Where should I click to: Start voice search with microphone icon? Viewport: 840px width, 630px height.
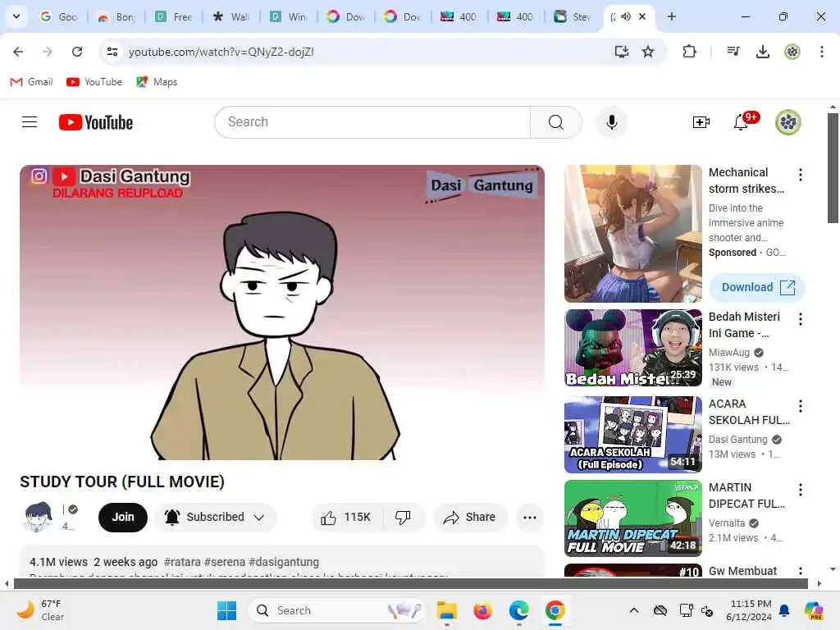coord(611,122)
